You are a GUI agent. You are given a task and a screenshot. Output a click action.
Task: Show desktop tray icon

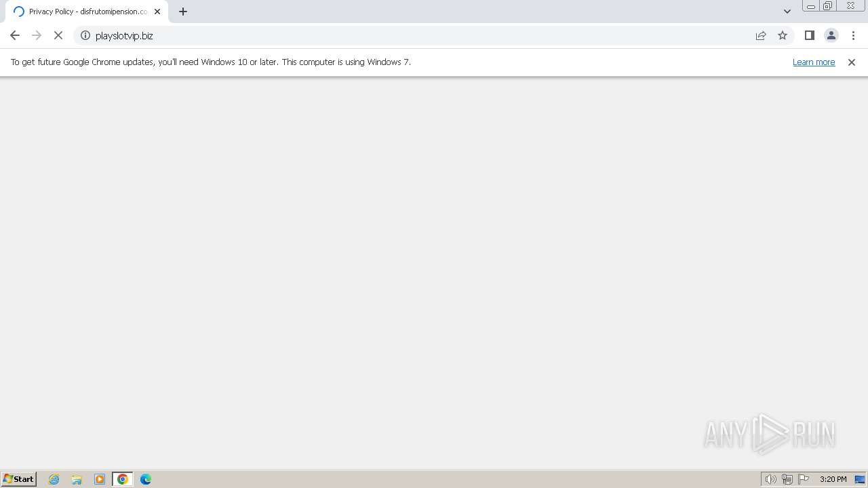860,479
